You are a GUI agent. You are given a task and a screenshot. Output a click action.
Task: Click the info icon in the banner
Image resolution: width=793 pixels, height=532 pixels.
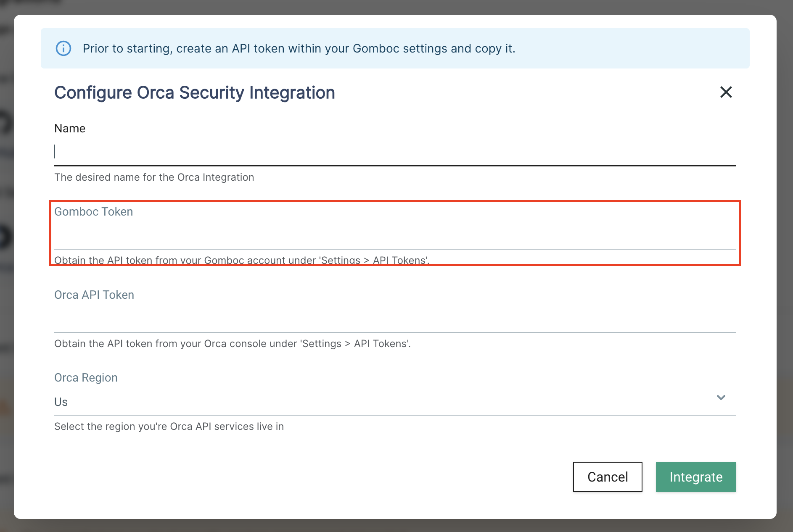63,48
